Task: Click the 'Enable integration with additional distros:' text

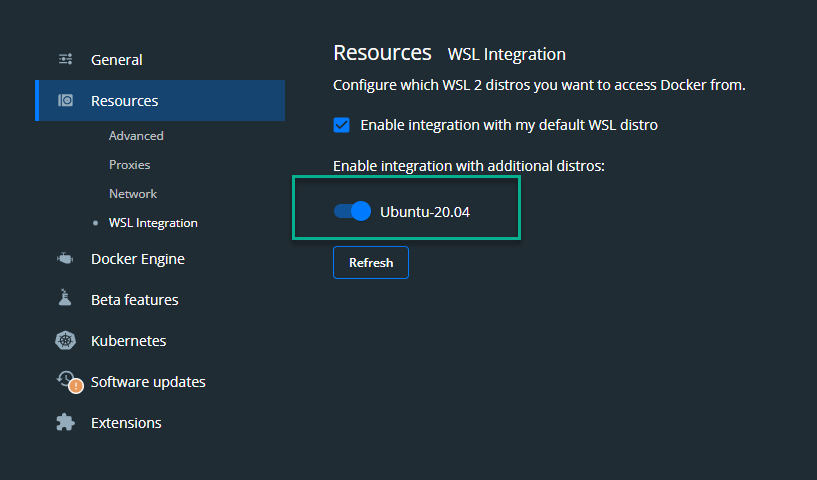Action: [x=468, y=166]
